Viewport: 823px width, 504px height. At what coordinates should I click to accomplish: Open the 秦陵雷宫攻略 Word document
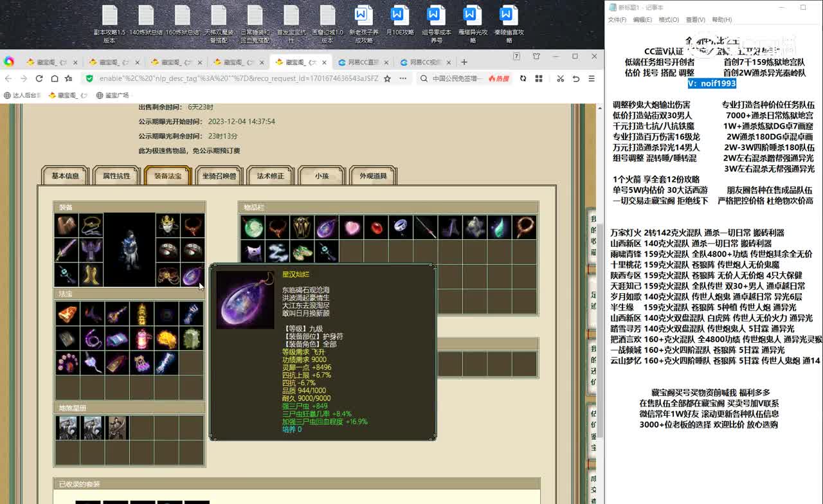509,24
